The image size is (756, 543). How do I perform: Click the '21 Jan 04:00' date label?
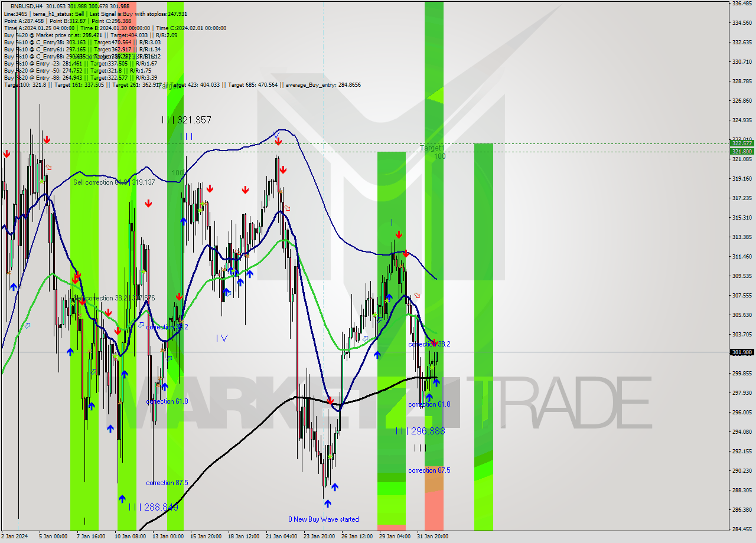coord(281,537)
